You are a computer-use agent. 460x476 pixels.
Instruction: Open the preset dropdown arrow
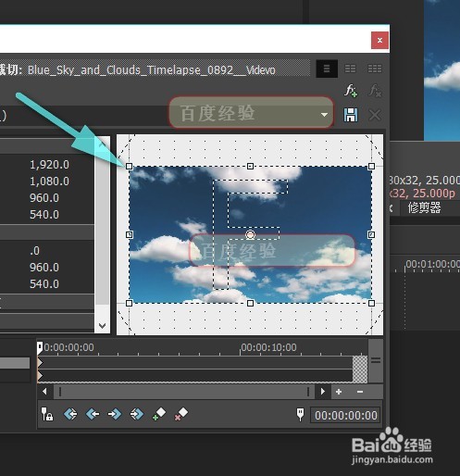click(324, 115)
